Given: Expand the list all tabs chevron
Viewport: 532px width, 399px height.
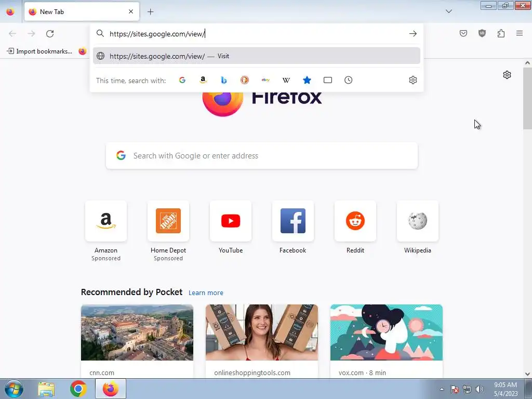Looking at the screenshot, I should 448,11.
